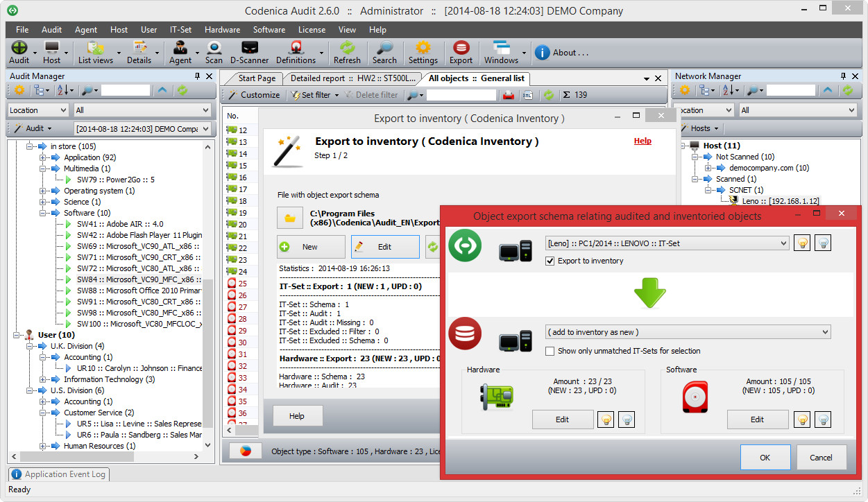Open the add to inventory as new dropdown
Image resolution: width=868 pixels, height=502 pixels.
688,332
